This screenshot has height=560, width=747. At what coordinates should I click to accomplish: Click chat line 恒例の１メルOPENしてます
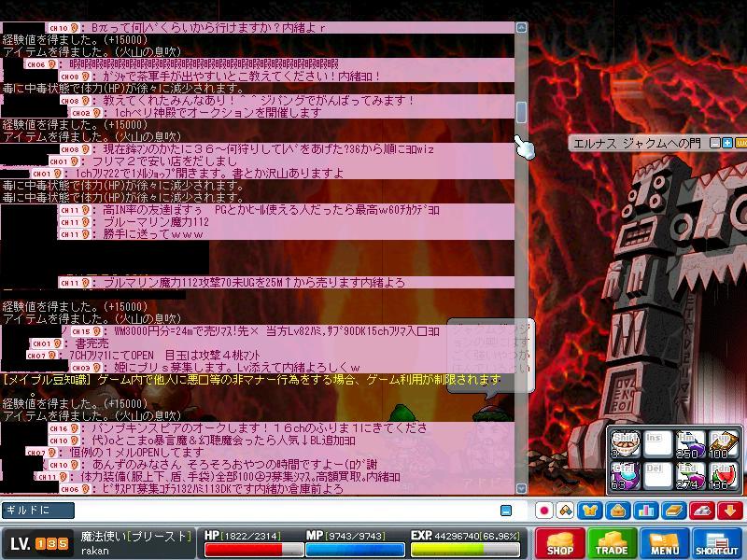(137, 453)
